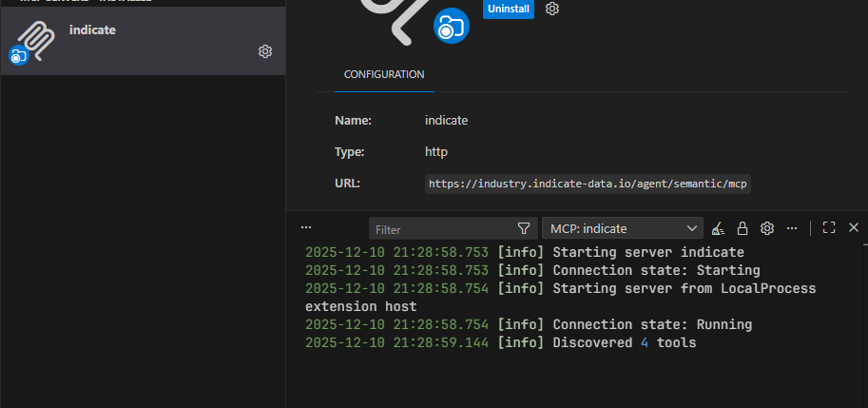Open manage gear next to Uninstall

[552, 9]
